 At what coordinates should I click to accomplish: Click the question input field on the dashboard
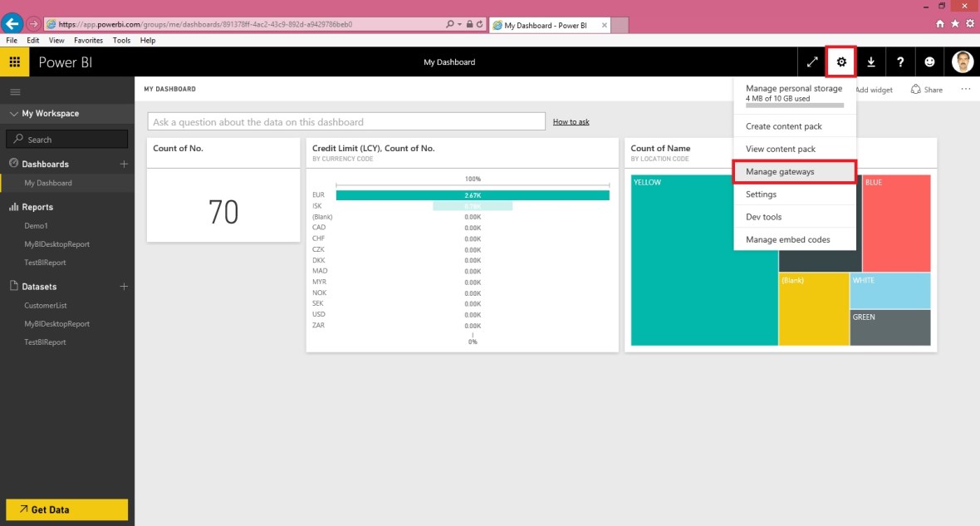tap(345, 120)
